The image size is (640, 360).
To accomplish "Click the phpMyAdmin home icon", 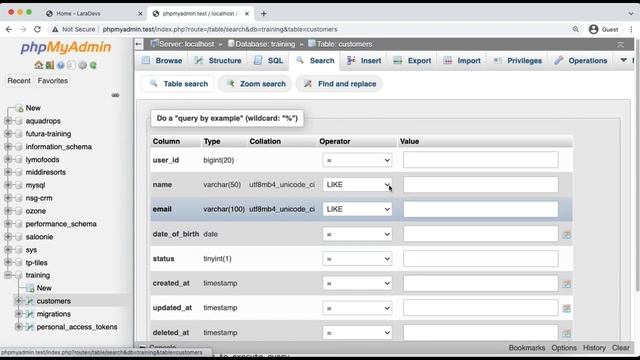I will tap(38, 65).
